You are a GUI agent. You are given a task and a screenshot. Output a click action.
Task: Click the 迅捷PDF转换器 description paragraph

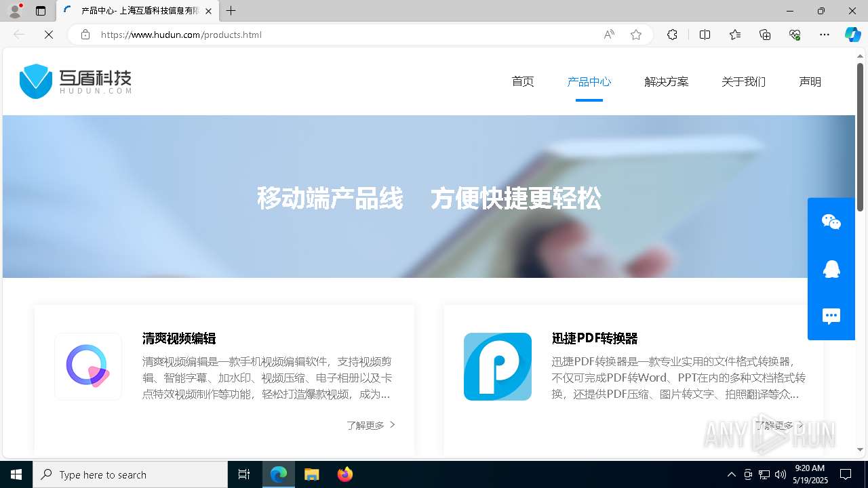(679, 378)
